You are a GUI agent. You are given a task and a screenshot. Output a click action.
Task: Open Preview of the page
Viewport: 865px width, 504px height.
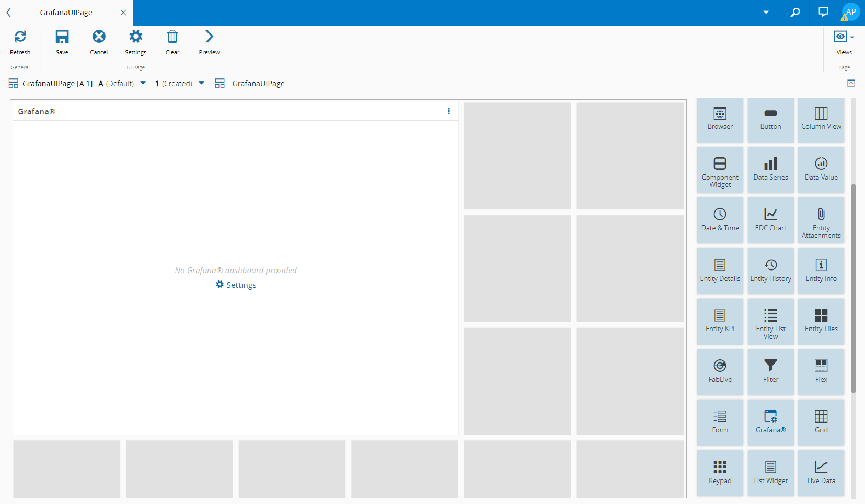coord(209,42)
